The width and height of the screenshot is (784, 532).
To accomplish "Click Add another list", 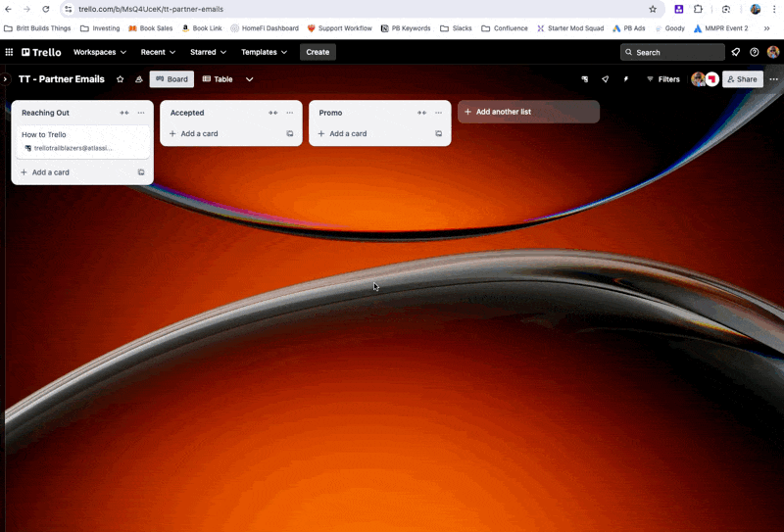I will (528, 112).
